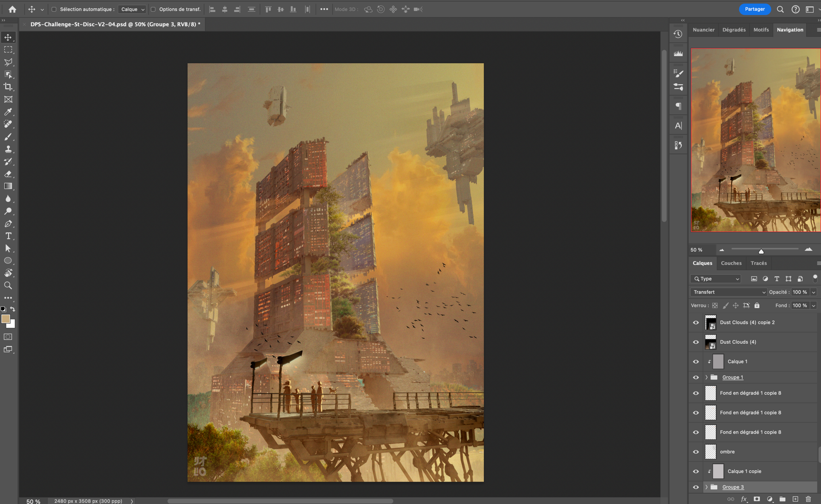Choose the Clone Stamp tool
Viewport: 821px width, 504px height.
(x=8, y=149)
